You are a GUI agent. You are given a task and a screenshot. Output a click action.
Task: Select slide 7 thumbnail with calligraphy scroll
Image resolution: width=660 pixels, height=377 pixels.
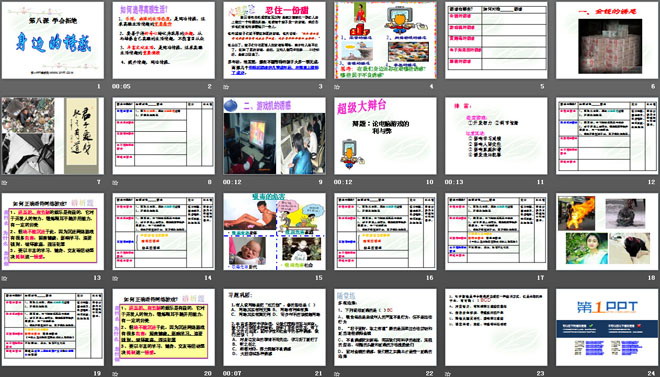point(53,136)
